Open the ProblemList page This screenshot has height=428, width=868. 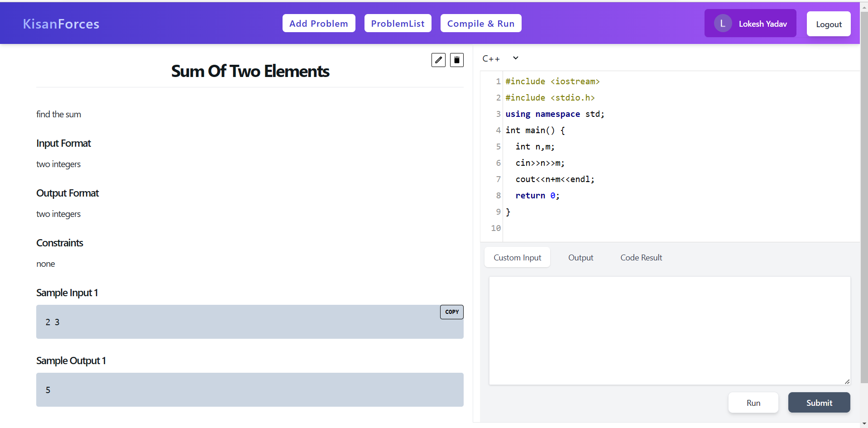398,23
